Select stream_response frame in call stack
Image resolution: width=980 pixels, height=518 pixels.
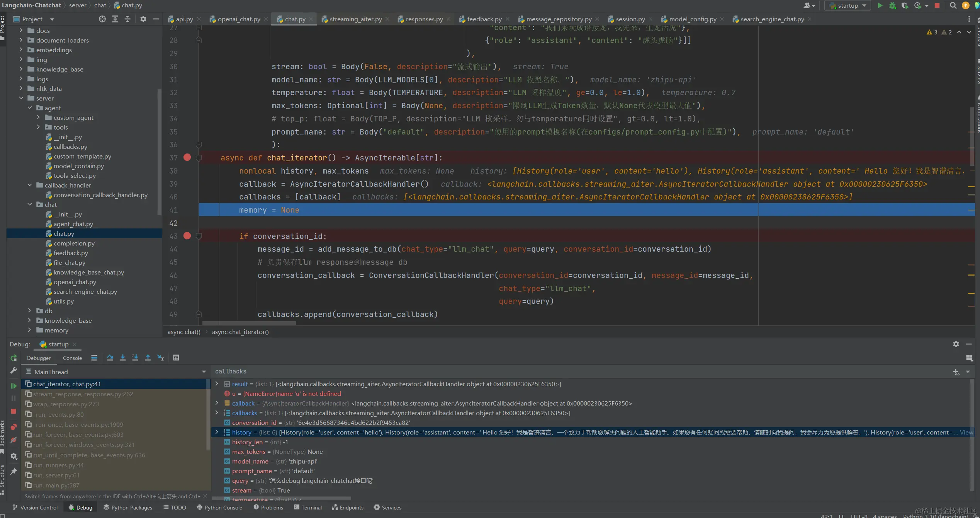point(83,394)
